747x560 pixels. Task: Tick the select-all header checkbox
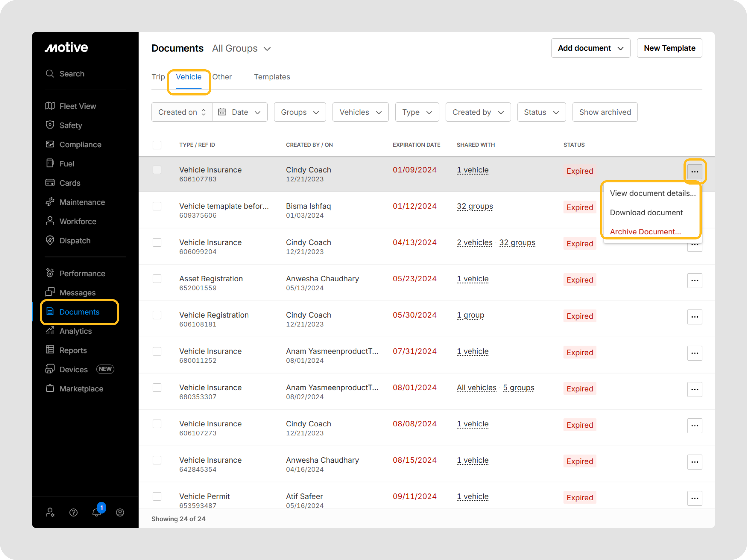pos(157,145)
